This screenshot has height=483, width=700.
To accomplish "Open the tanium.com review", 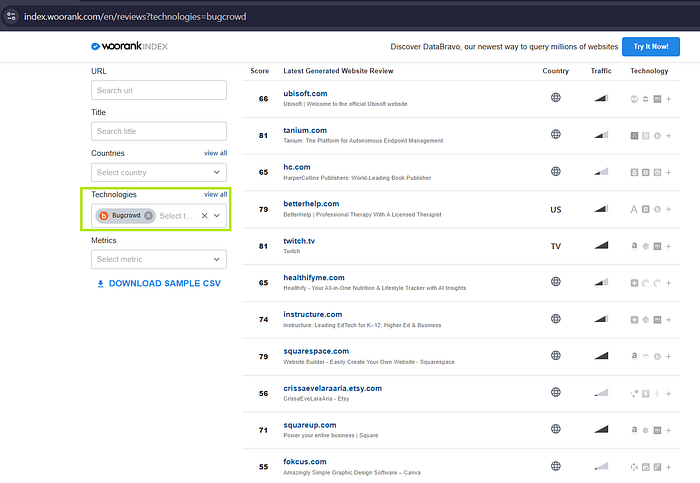I will (305, 130).
